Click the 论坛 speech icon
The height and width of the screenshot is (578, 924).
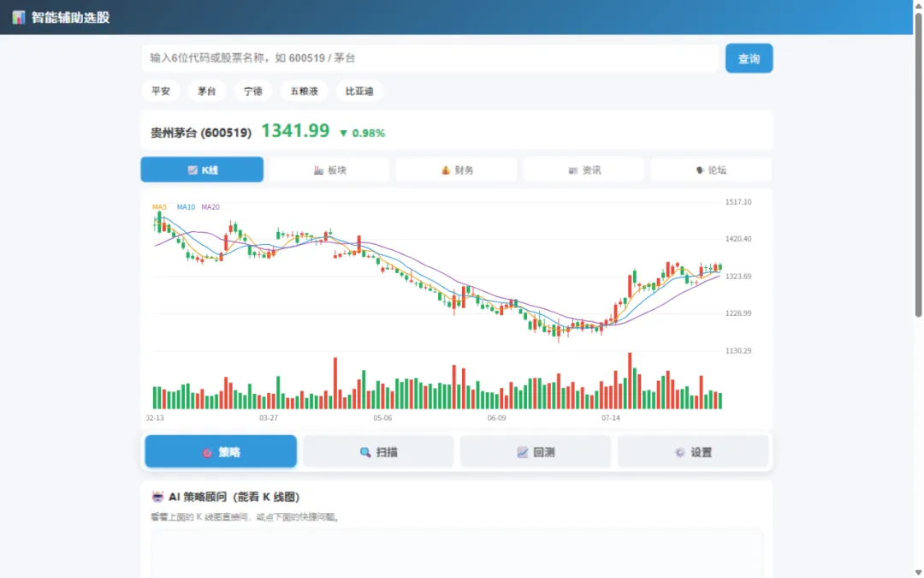coord(700,170)
